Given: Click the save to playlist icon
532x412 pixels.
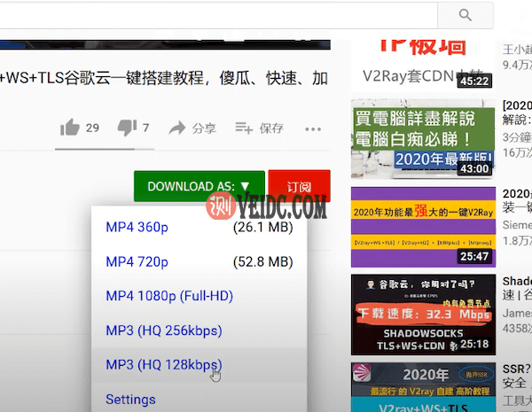Looking at the screenshot, I should (245, 128).
